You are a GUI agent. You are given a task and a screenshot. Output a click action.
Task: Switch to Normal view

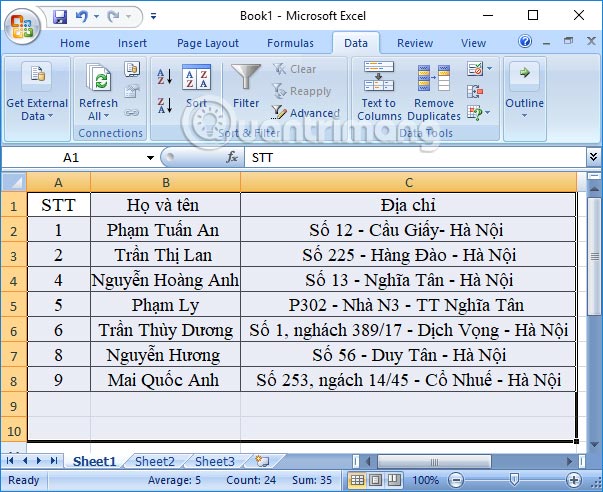356,480
